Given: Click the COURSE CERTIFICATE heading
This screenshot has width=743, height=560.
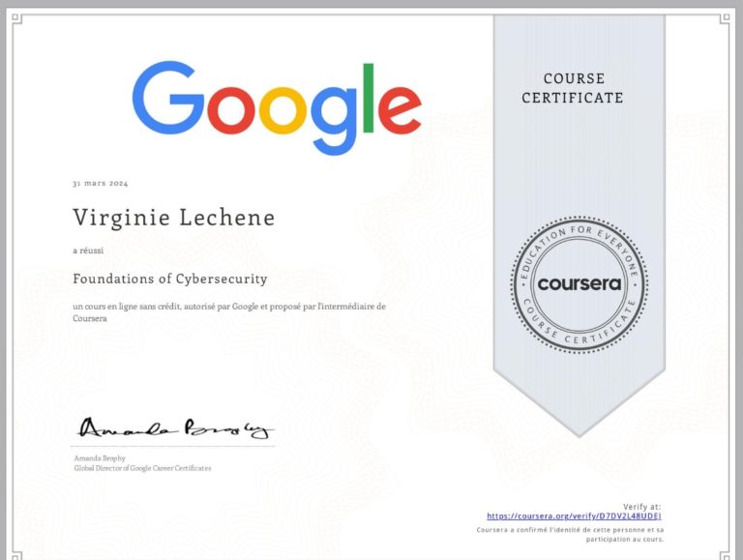Looking at the screenshot, I should point(573,88).
